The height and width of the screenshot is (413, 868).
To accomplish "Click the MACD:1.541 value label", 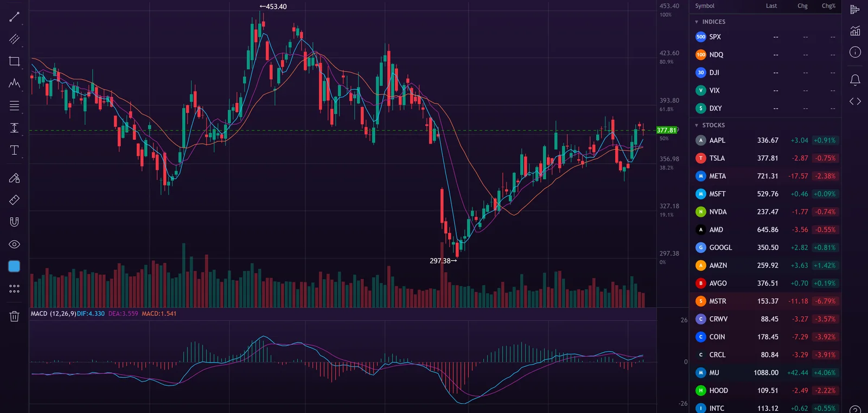I will pos(159,314).
